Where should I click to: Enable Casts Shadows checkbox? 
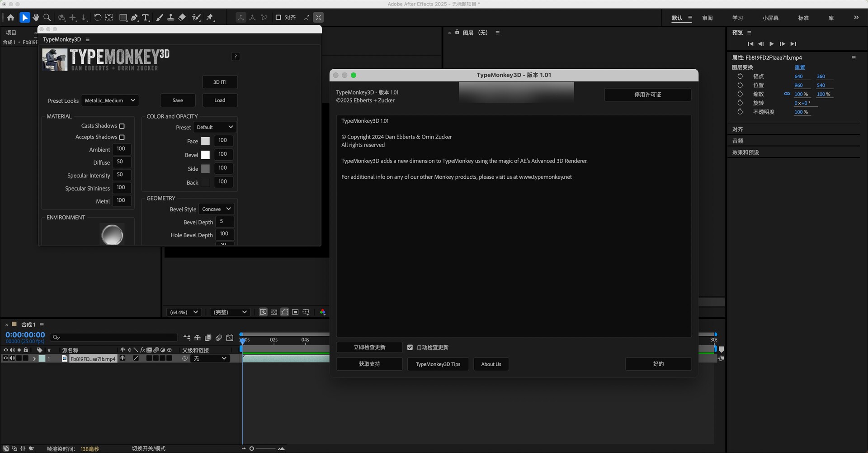coord(122,126)
